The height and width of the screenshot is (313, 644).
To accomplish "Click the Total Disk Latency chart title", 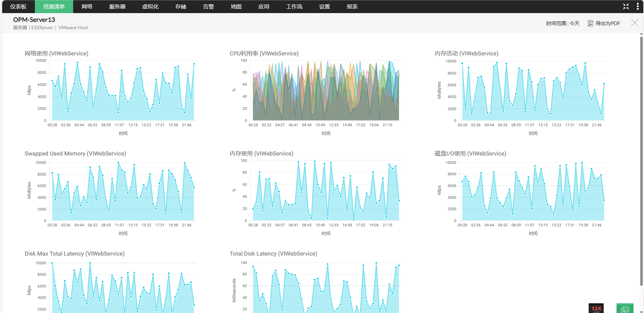I will point(274,254).
